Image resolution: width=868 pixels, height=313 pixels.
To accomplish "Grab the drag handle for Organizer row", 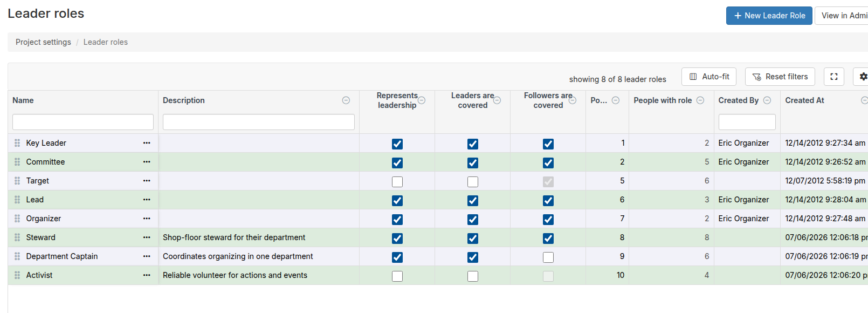I will (x=17, y=219).
